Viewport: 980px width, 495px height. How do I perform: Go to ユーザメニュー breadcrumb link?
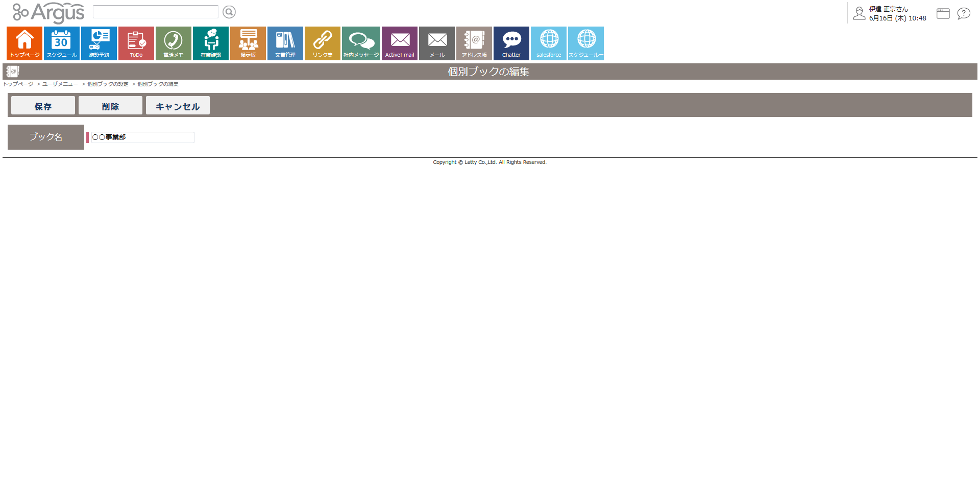(x=60, y=84)
